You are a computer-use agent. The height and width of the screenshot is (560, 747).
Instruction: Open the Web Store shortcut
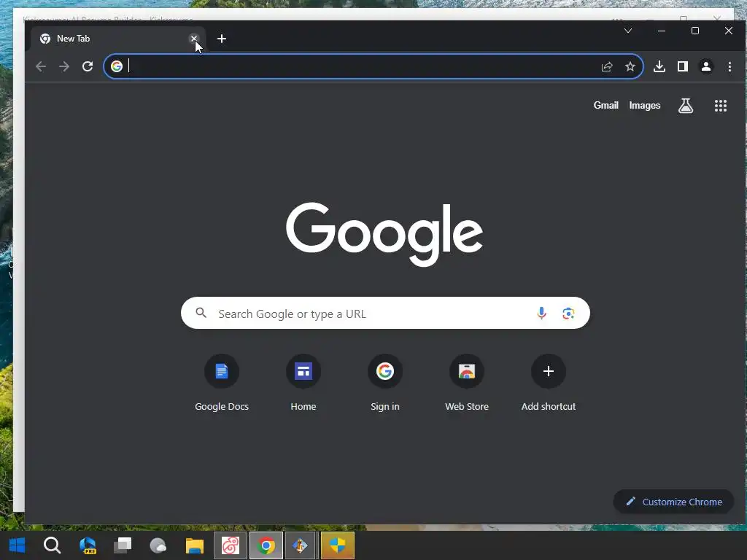tap(467, 383)
